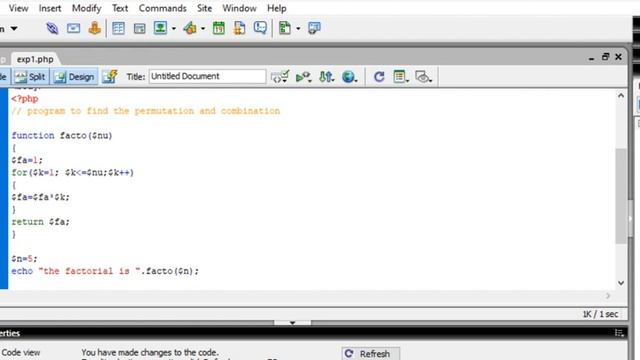Click the Refresh button in Properties panel

pos(370,353)
